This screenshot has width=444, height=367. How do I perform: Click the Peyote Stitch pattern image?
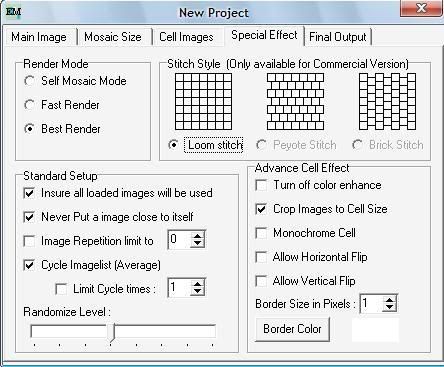pos(295,101)
